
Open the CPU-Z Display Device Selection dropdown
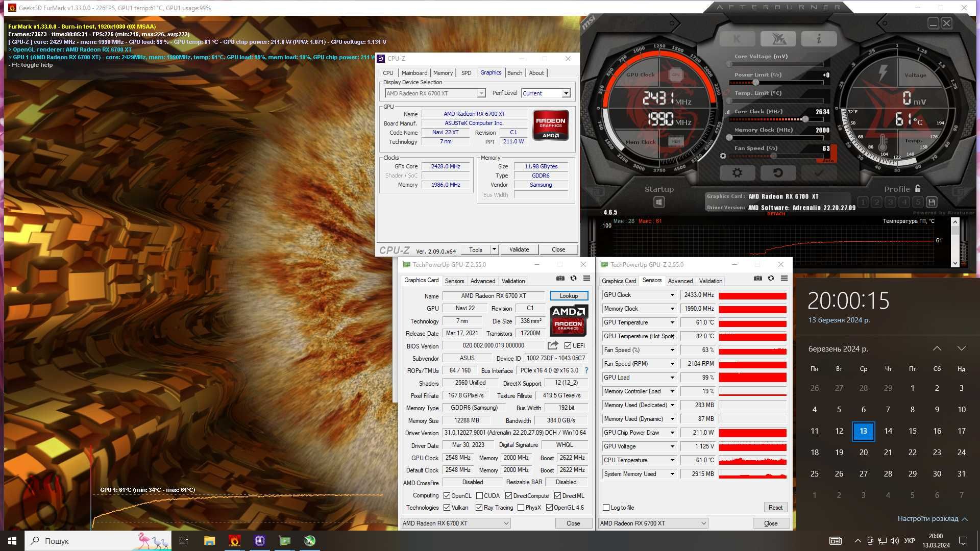pos(481,93)
